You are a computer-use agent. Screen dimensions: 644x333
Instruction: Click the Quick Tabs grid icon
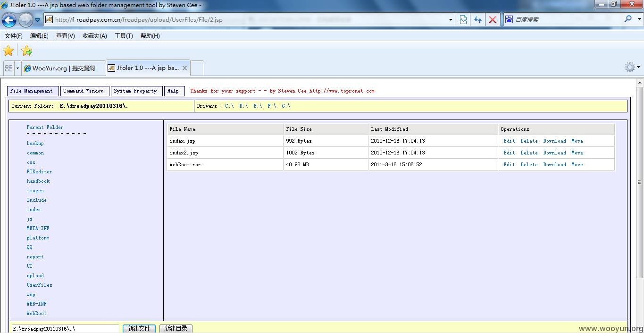coord(8,68)
